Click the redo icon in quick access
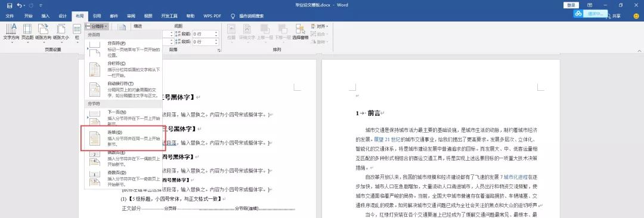 (30, 5)
